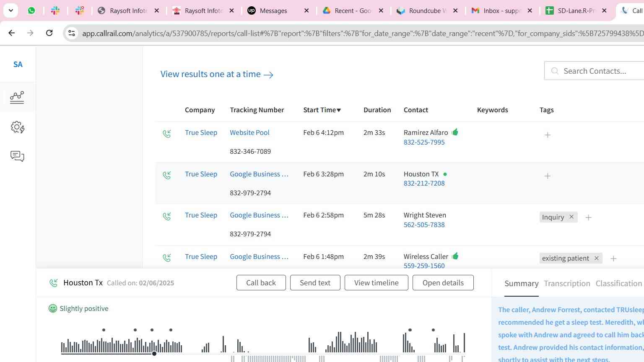Remove the existing patient tag
Image resolution: width=644 pixels, height=362 pixels.
pyautogui.click(x=596, y=258)
